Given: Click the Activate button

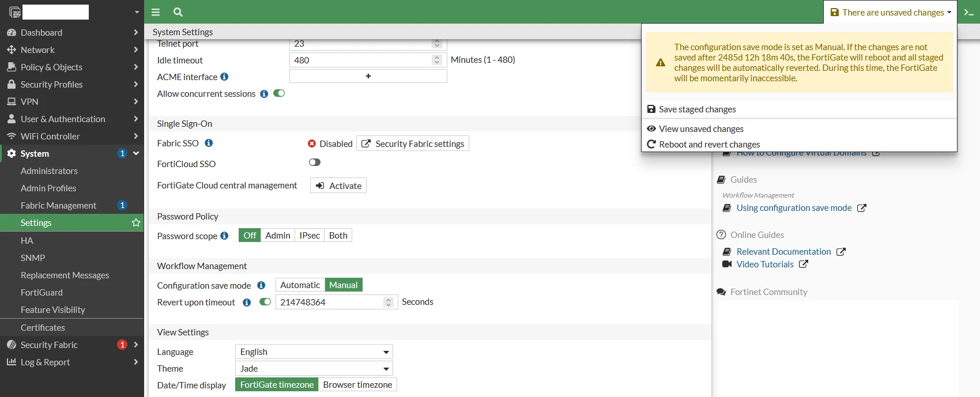Looking at the screenshot, I should (338, 186).
